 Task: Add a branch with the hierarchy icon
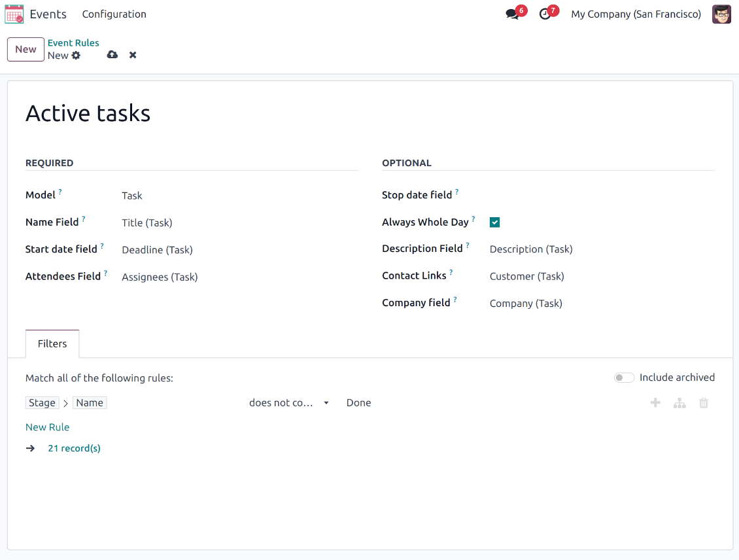[679, 403]
